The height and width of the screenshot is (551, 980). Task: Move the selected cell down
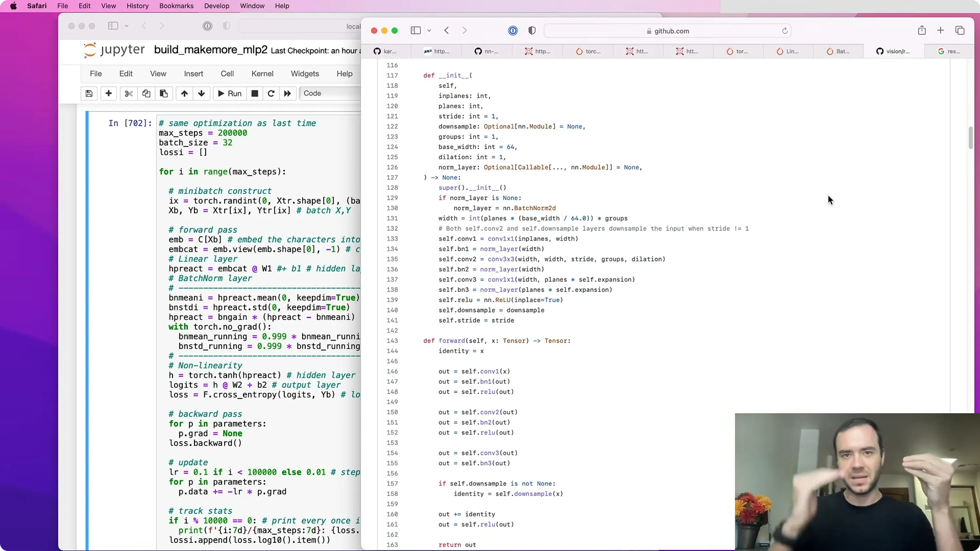pos(202,94)
